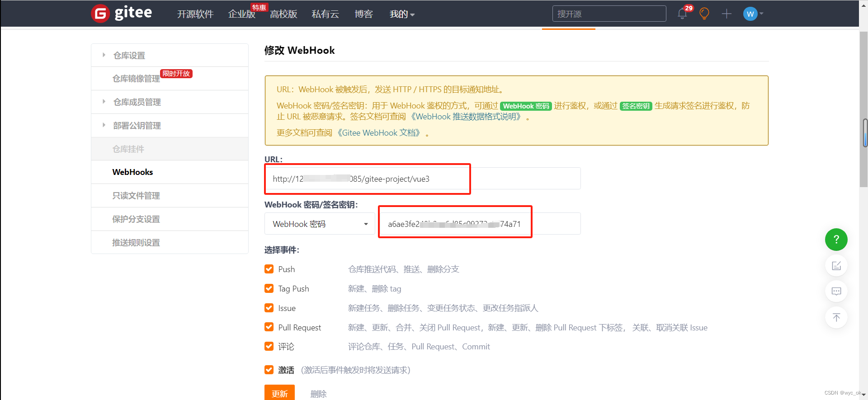Uncheck the Push event checkbox
Image resolution: width=868 pixels, height=400 pixels.
pyautogui.click(x=269, y=269)
